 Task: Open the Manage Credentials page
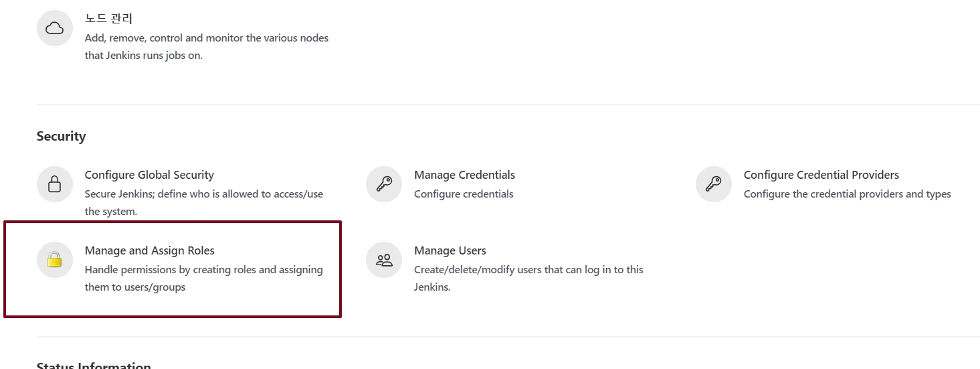click(x=464, y=175)
